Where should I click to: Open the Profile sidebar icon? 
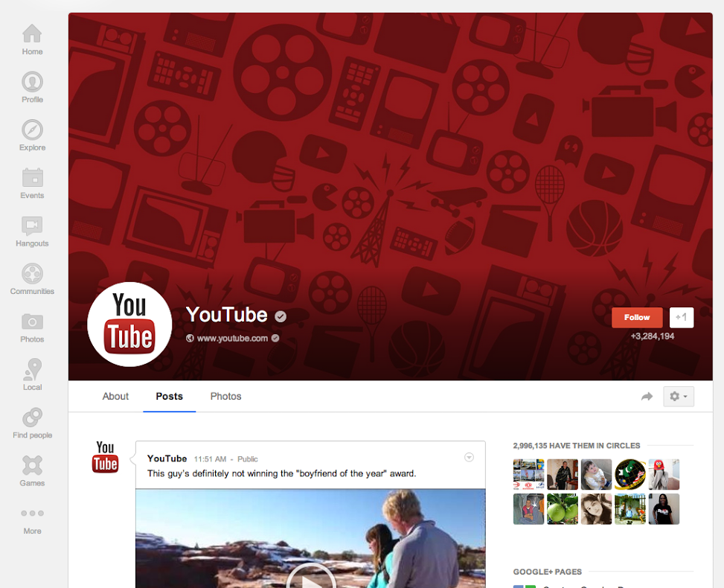(x=32, y=87)
